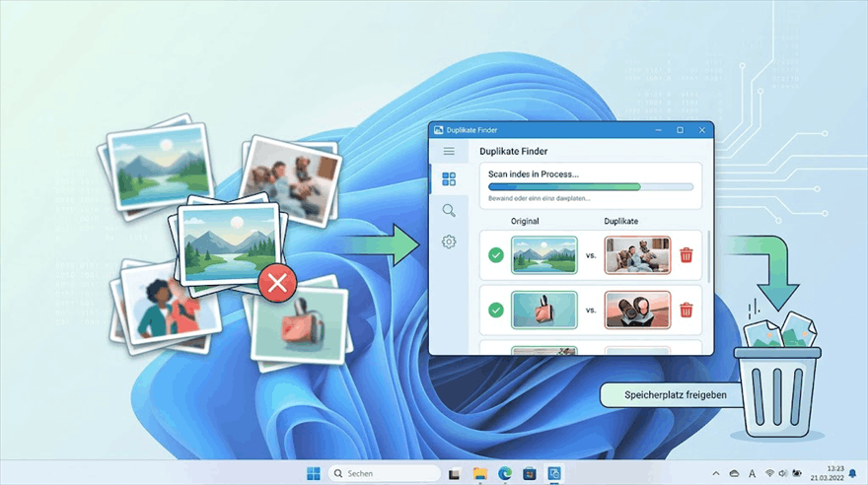This screenshot has height=485, width=868.
Task: Open Microsoft Edge from the taskbar
Action: 505,473
